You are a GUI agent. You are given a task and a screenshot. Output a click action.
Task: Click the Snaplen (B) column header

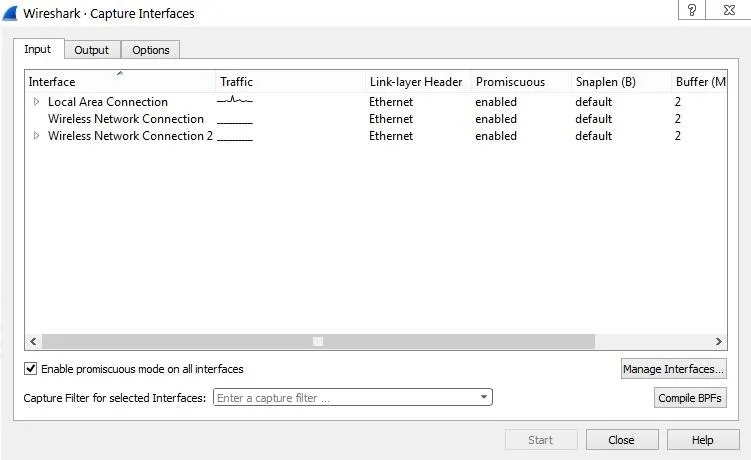pos(621,81)
